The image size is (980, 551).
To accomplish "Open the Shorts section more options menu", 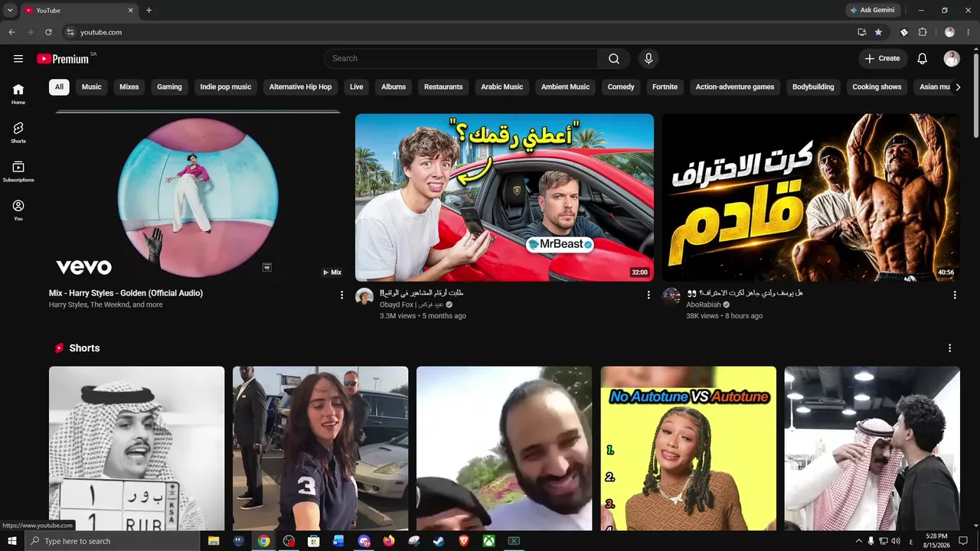I will pos(950,348).
